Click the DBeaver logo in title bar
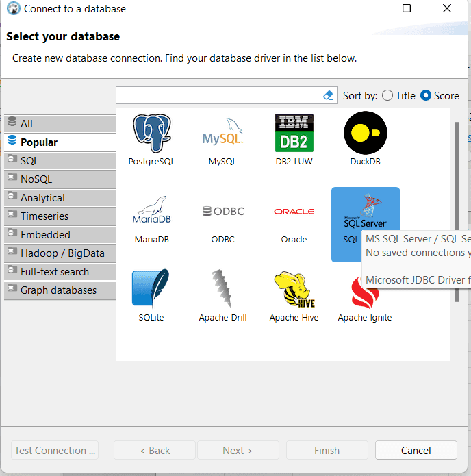471x476 pixels. tap(14, 8)
